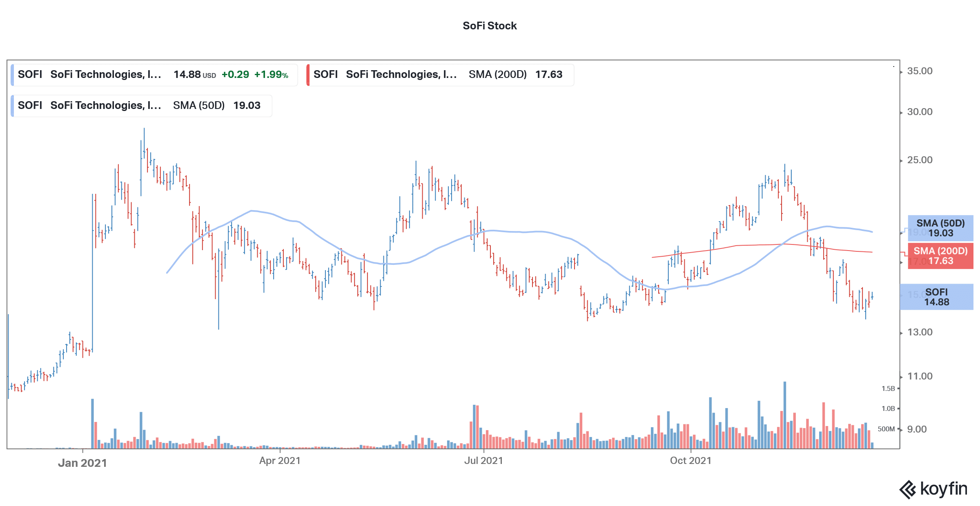Screen dimensions: 980x506
Task: Click the SOFI 14.88 price axis tag
Action: click(x=936, y=297)
